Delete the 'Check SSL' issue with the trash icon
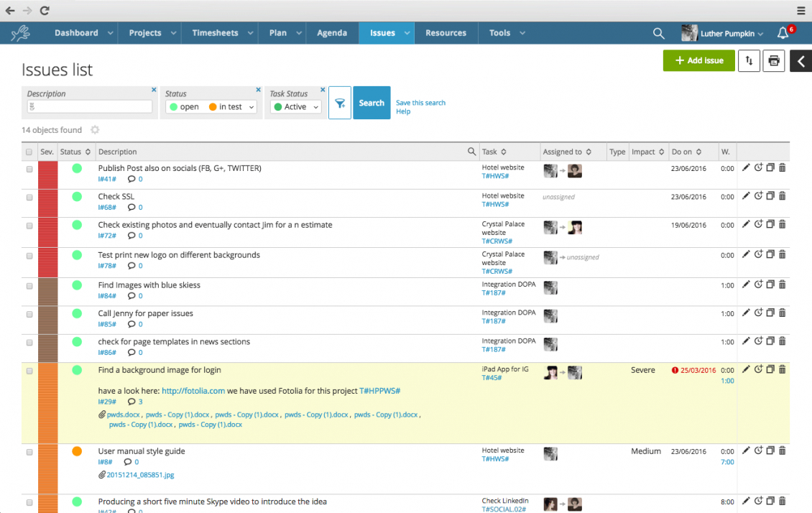812x513 pixels. (783, 196)
